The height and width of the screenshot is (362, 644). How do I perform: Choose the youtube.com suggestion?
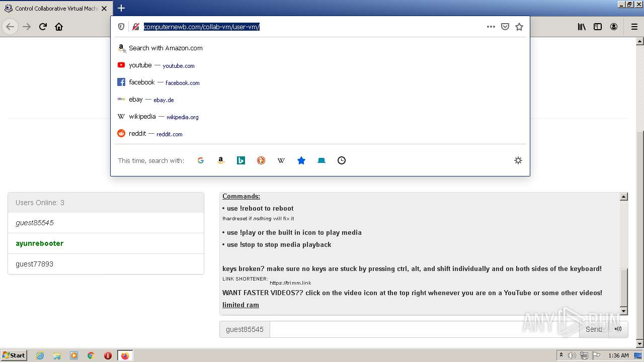[320, 65]
